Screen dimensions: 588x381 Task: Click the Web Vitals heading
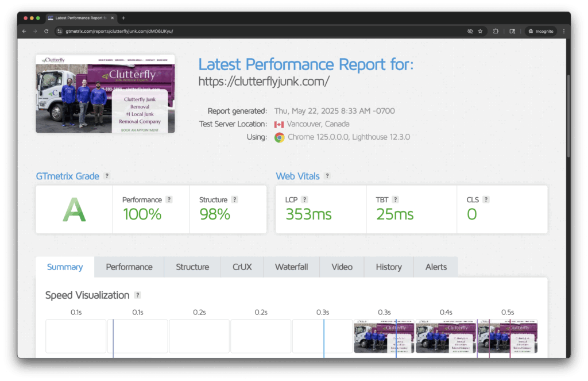(x=298, y=176)
